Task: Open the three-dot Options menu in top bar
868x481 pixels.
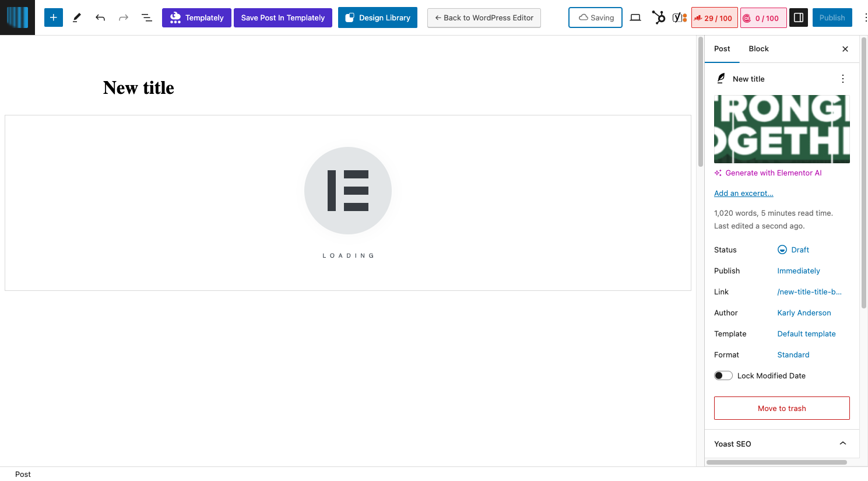Action: pos(865,17)
